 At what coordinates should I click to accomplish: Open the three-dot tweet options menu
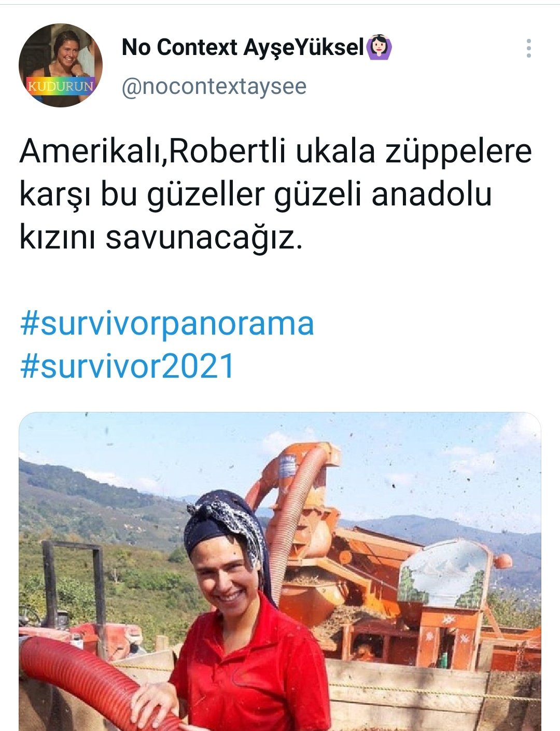point(528,48)
